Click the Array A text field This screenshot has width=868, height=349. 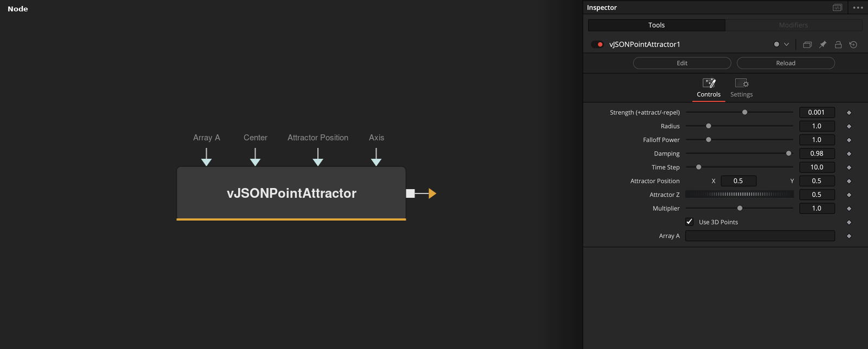pos(760,236)
